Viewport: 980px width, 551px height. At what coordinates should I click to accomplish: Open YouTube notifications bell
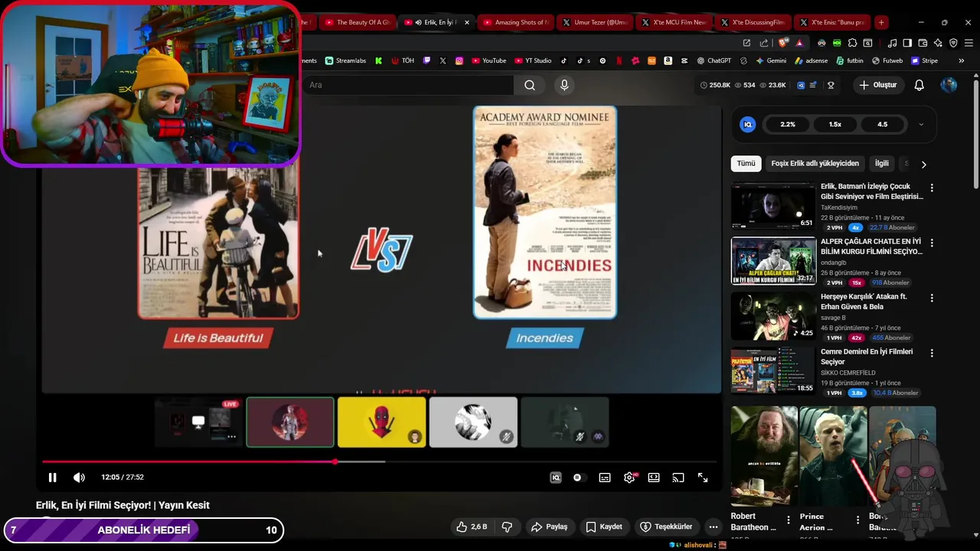[x=920, y=85]
